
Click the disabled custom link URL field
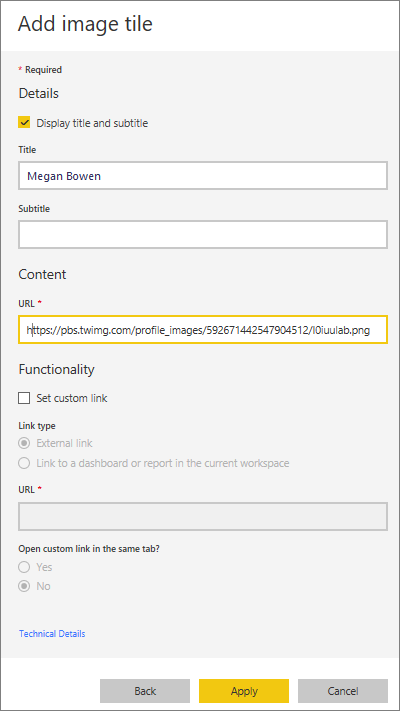point(203,516)
